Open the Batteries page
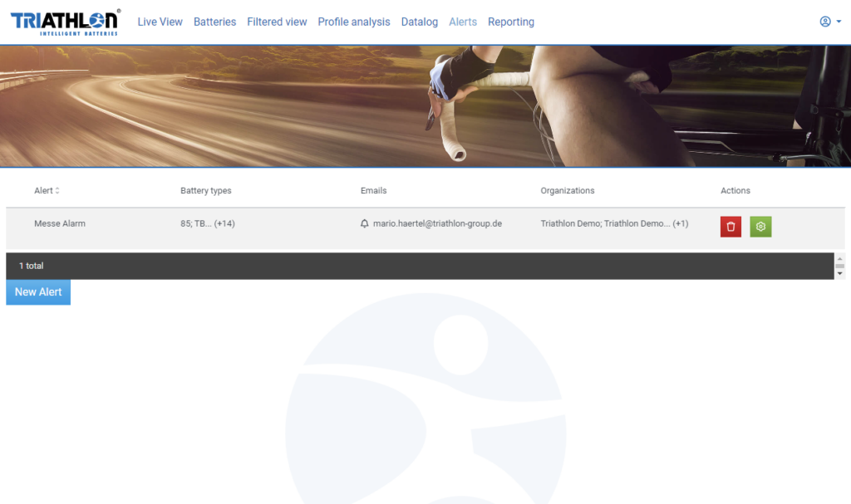The image size is (851, 504). pyautogui.click(x=215, y=22)
